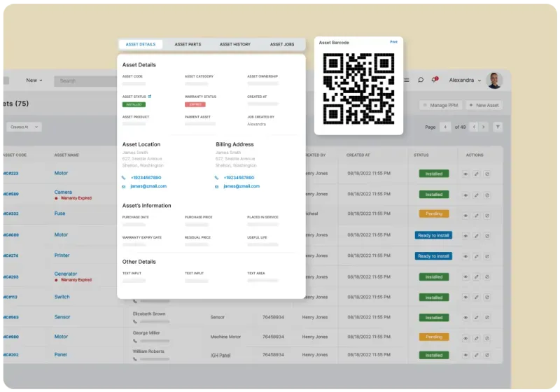Open the Generator asset name link
The height and width of the screenshot is (392, 560).
tap(65, 274)
